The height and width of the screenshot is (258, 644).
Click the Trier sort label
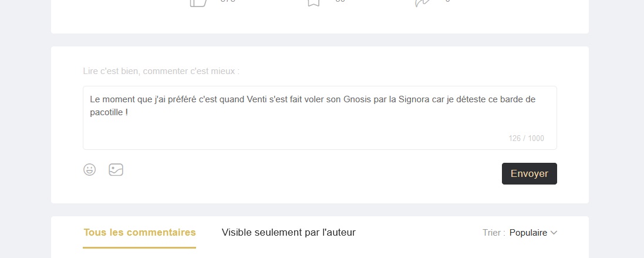(494, 233)
